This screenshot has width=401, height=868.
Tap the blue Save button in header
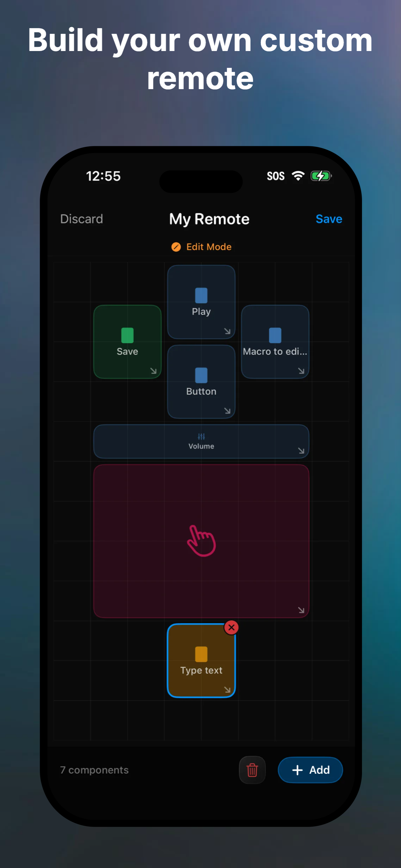point(329,219)
